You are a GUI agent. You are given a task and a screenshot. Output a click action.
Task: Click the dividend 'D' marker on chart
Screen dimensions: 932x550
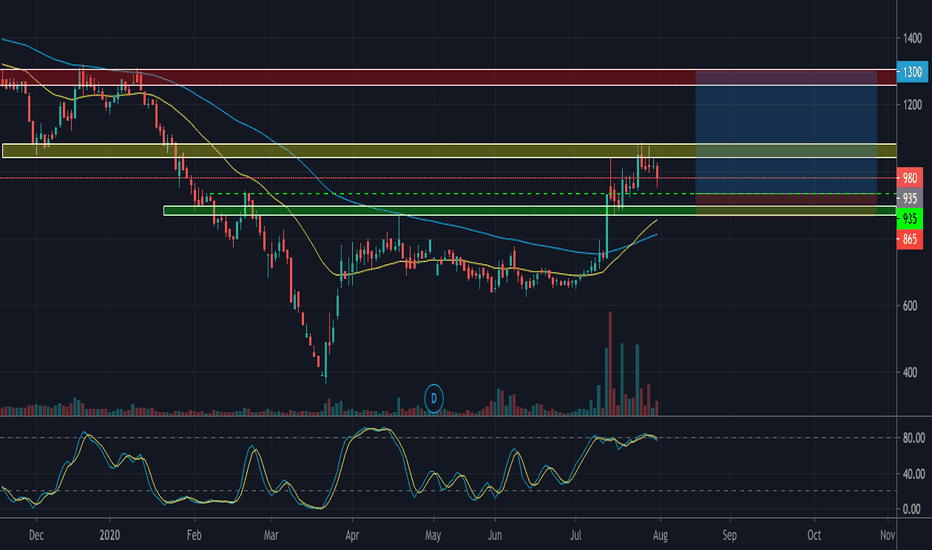click(434, 398)
